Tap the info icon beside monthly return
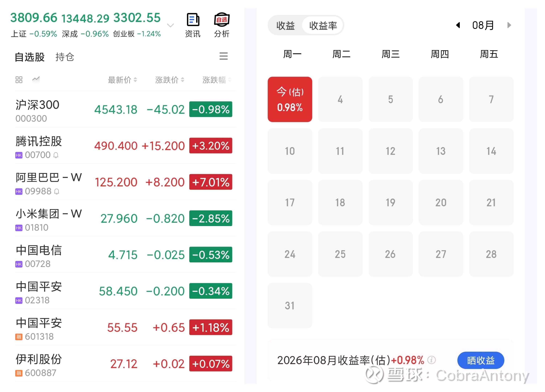545x392 pixels. point(432,360)
